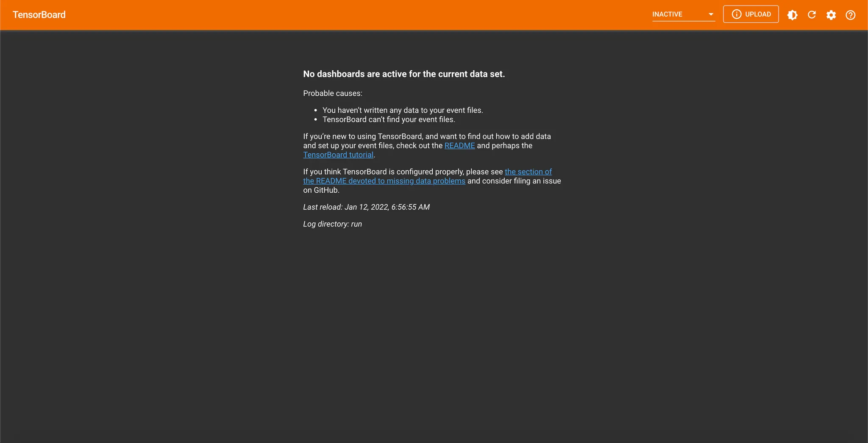Toggle dark mode theme icon
The height and width of the screenshot is (443, 868).
(792, 15)
